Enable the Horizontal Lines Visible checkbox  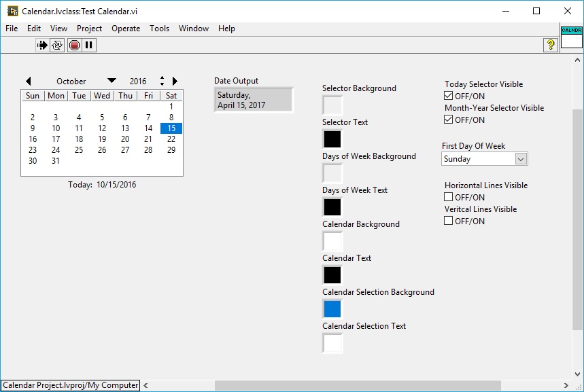(449, 197)
